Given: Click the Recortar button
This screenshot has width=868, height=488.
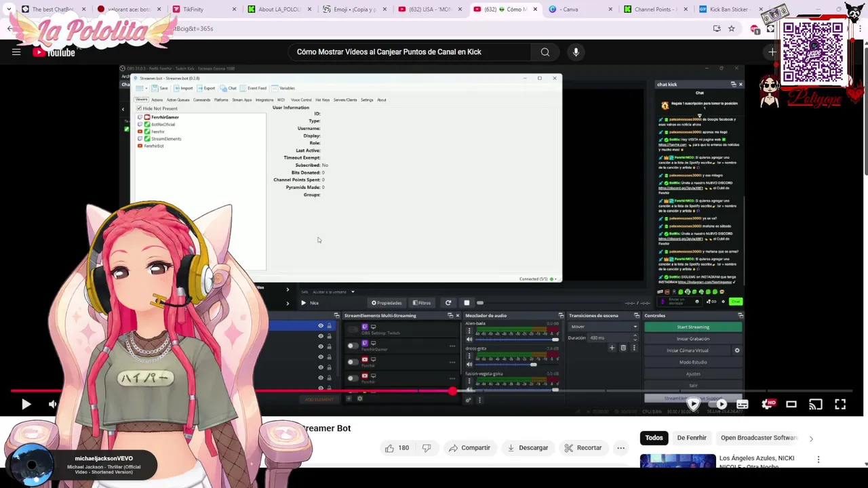Looking at the screenshot, I should click(583, 448).
